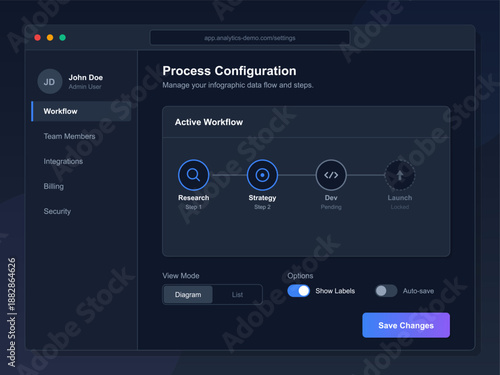Screen dimensions: 500x375
Task: Switch view mode to Diagram
Action: click(x=188, y=295)
